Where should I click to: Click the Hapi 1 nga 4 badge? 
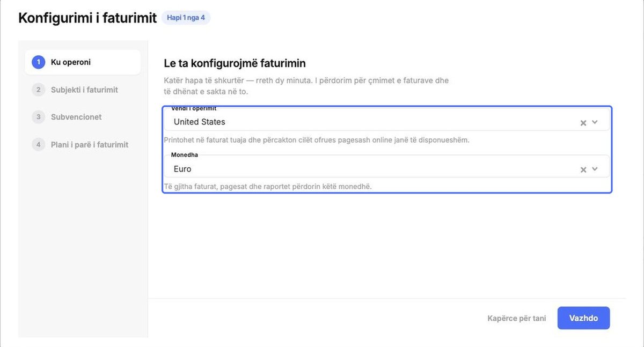pos(186,18)
